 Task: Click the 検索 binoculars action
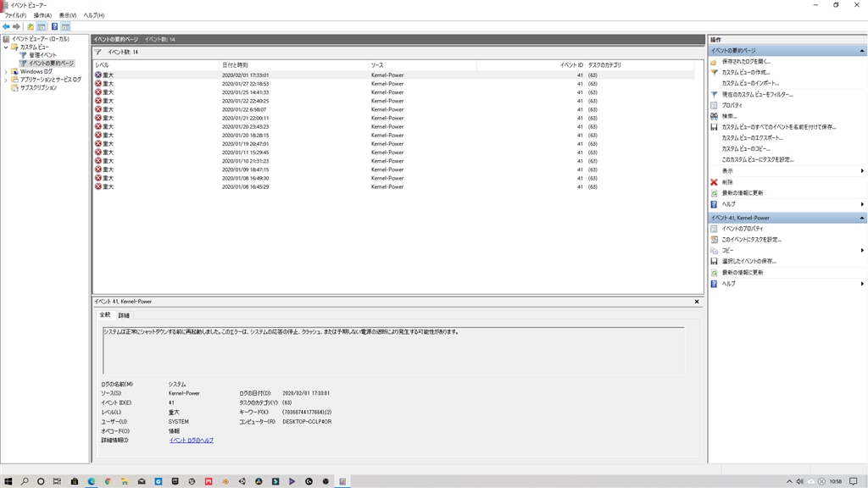coord(729,116)
